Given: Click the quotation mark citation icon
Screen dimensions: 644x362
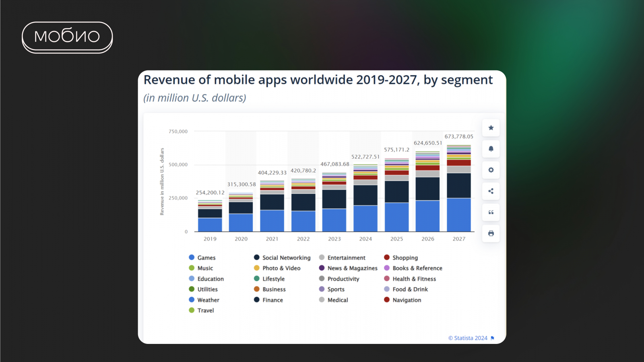Looking at the screenshot, I should point(491,212).
